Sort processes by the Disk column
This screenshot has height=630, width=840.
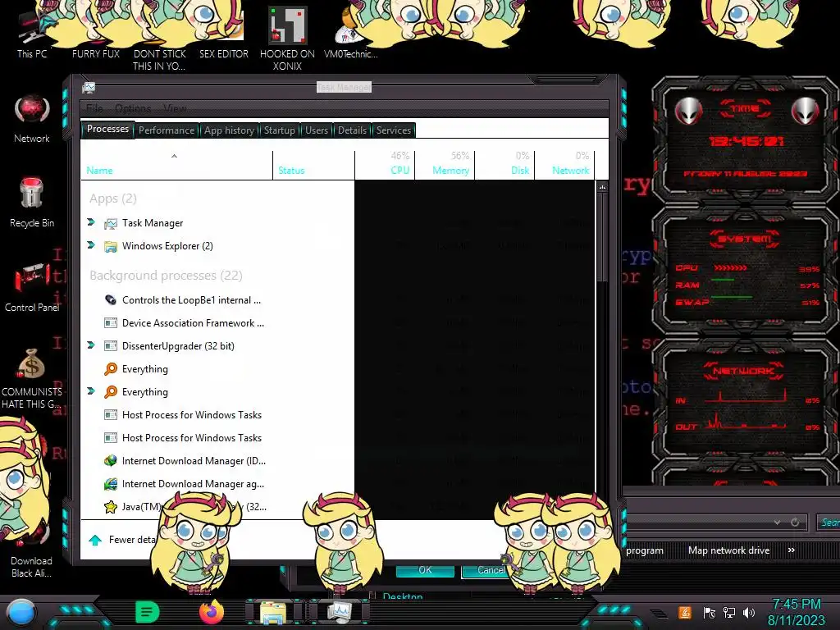504,165
